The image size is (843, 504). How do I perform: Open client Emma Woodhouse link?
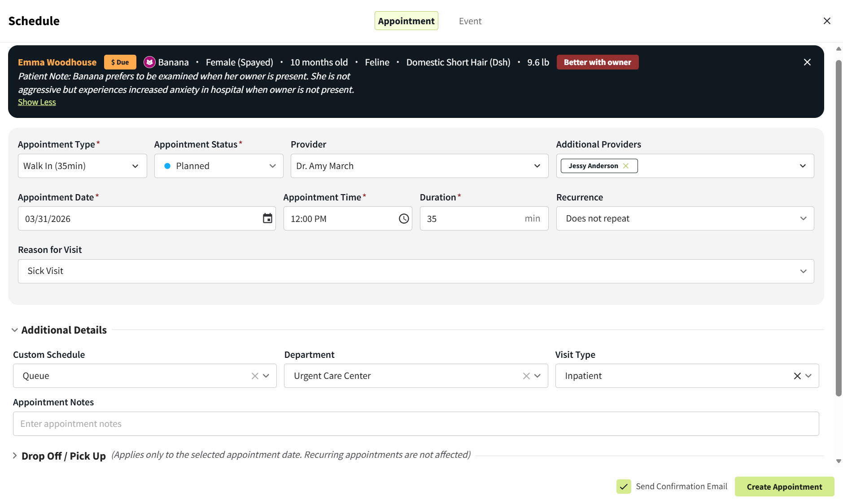pyautogui.click(x=57, y=62)
